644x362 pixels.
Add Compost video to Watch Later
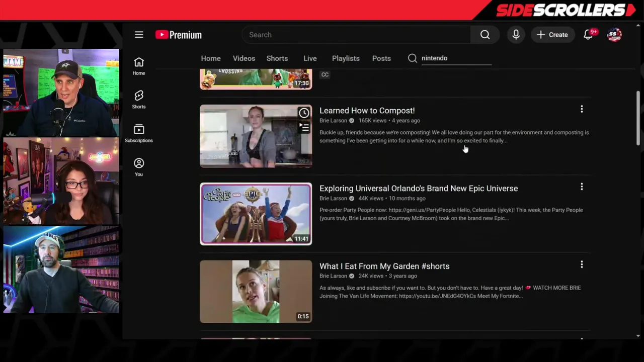304,113
